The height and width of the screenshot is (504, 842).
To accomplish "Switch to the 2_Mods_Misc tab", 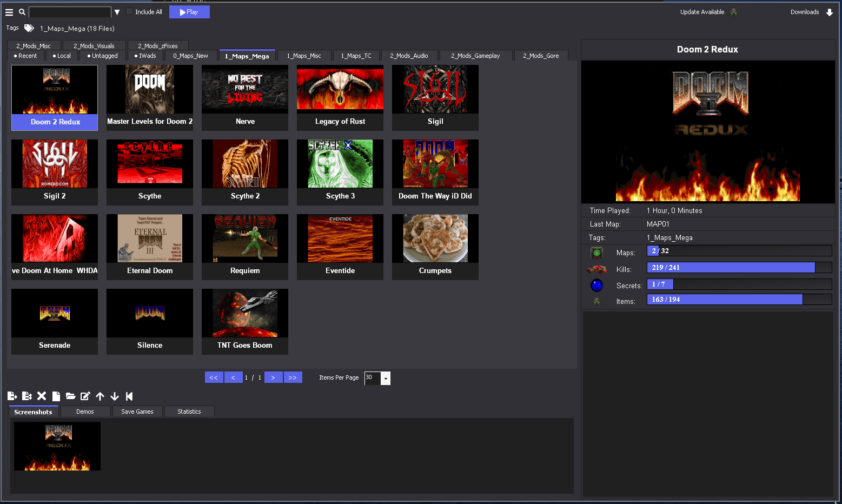I will click(34, 46).
